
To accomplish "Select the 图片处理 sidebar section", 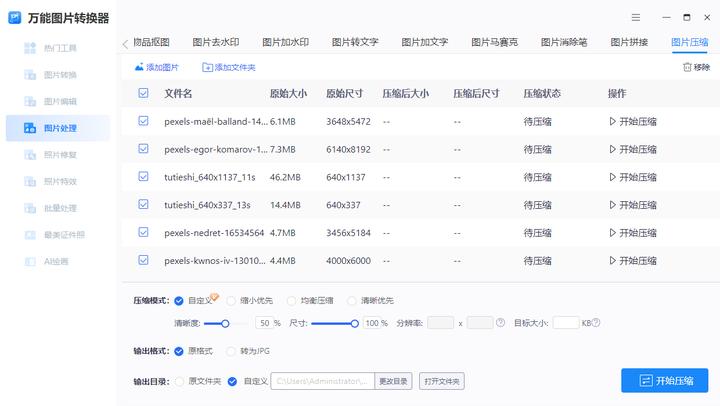I will 58,128.
